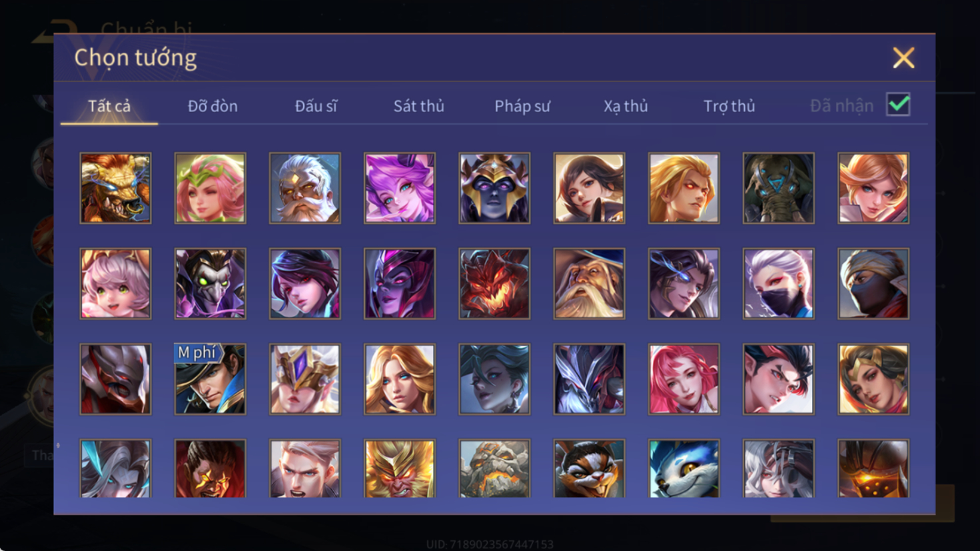980x551 pixels.
Task: Filter heroes by Xạ thủ
Action: (626, 106)
